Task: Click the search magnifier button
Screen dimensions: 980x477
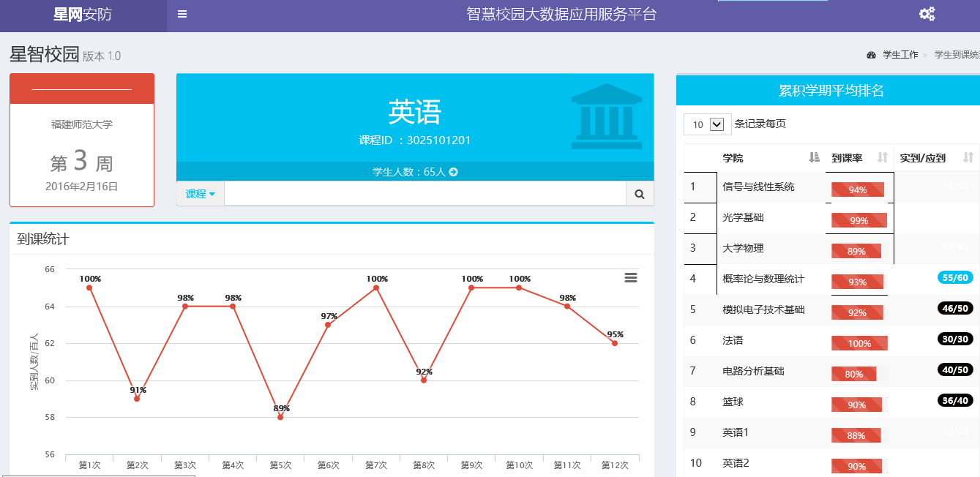Action: point(639,194)
